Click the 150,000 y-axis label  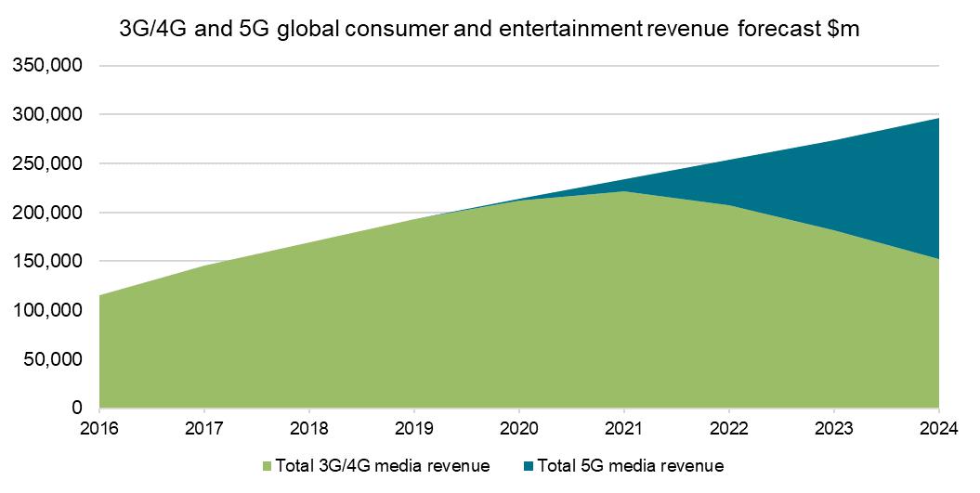(48, 261)
